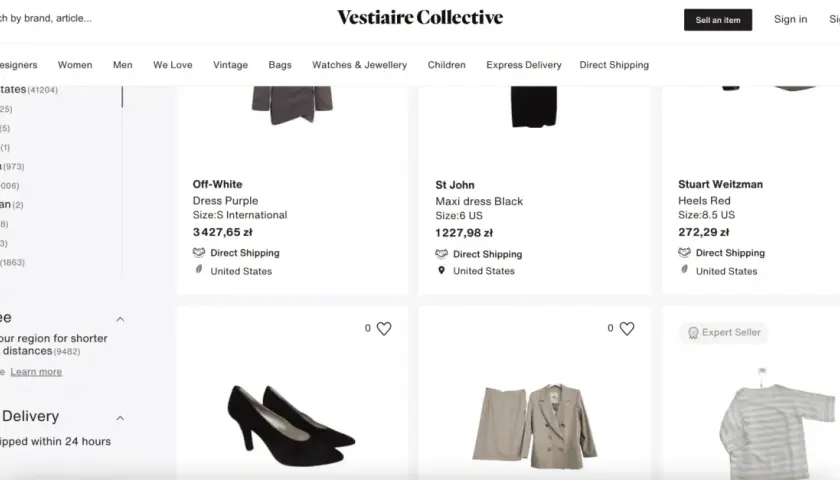
Task: Click leaf icon next to Off-White United States
Action: pos(199,269)
